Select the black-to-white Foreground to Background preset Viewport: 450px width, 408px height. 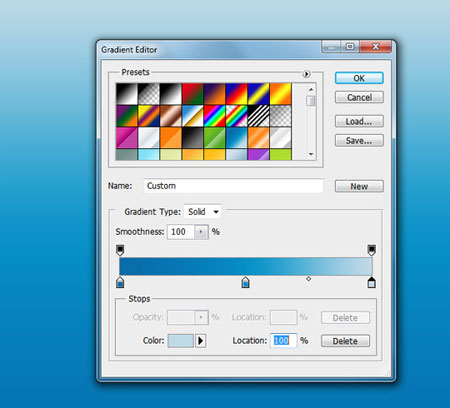coord(127,94)
